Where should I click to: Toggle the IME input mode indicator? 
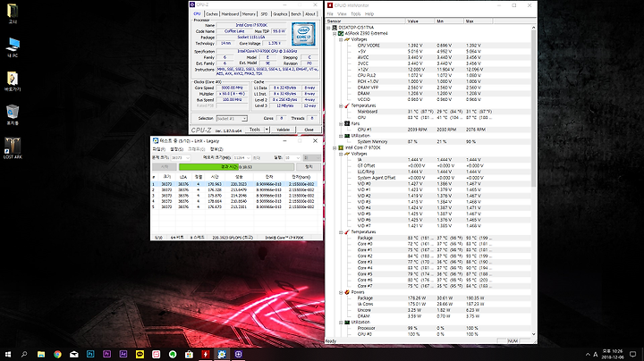click(596, 354)
